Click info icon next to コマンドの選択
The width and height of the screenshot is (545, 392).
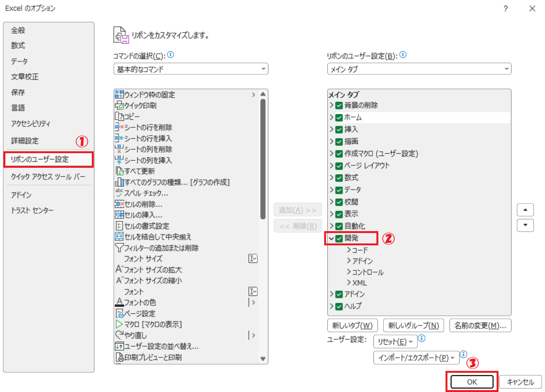[171, 55]
